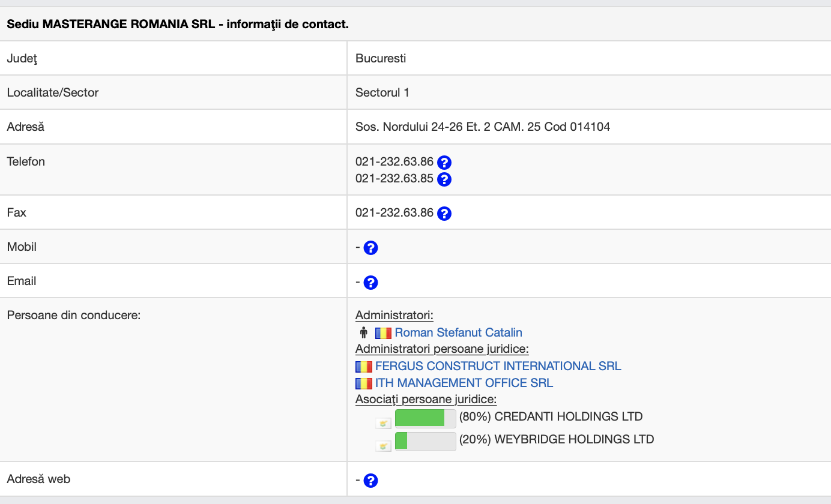Click help icon beside phone 021-232.63.85

click(444, 179)
